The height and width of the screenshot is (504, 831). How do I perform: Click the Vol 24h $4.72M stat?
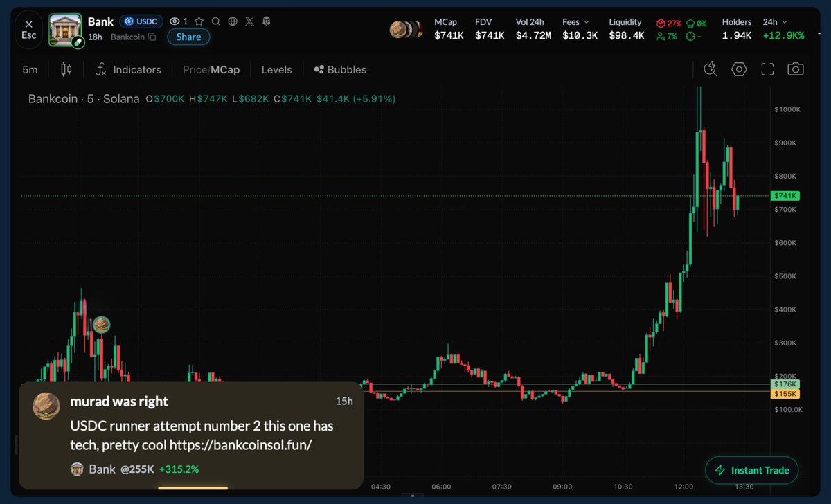point(533,29)
